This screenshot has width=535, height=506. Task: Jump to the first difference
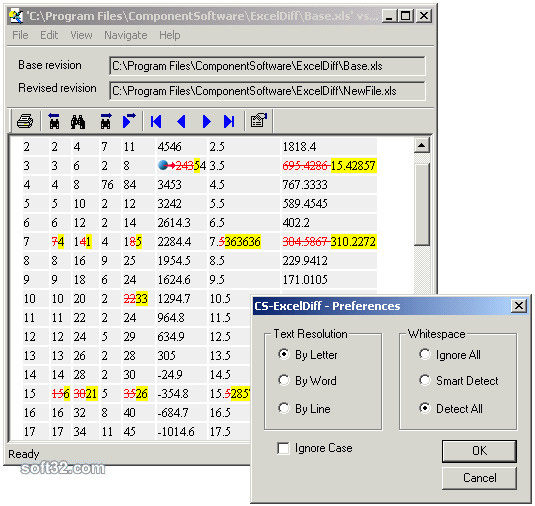pyautogui.click(x=156, y=121)
